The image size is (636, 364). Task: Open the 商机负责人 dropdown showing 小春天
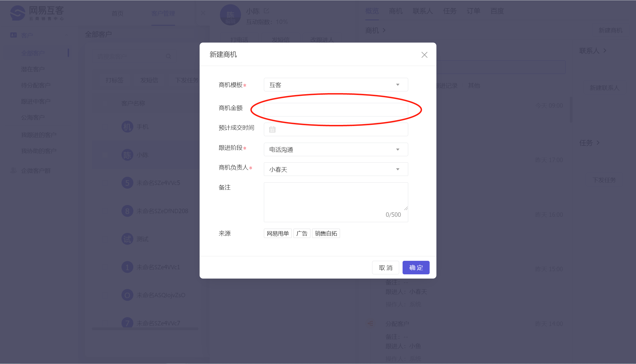tap(335, 169)
